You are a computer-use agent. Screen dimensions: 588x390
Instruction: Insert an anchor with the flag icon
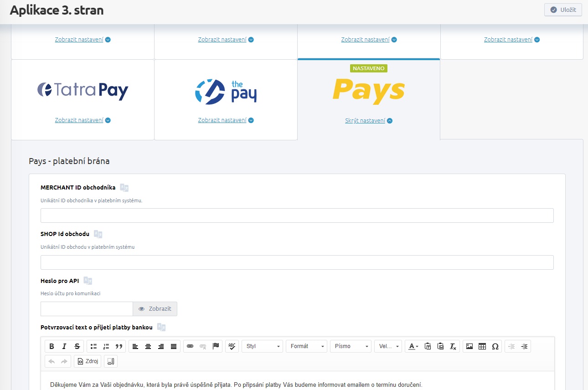tap(216, 346)
